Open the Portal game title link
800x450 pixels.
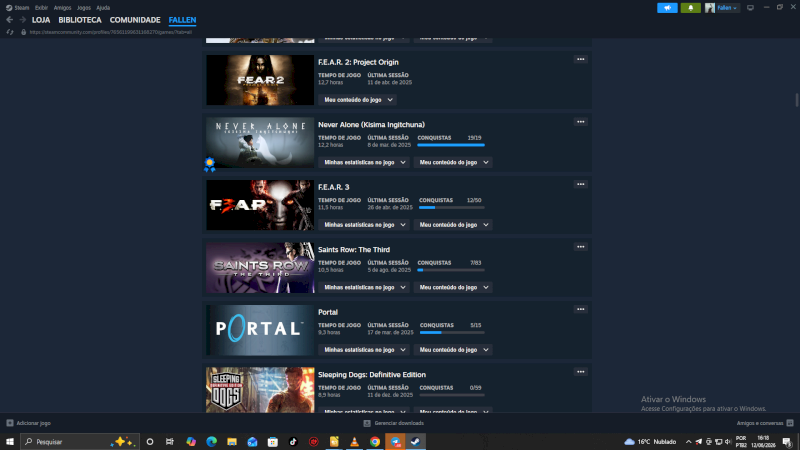tap(328, 312)
